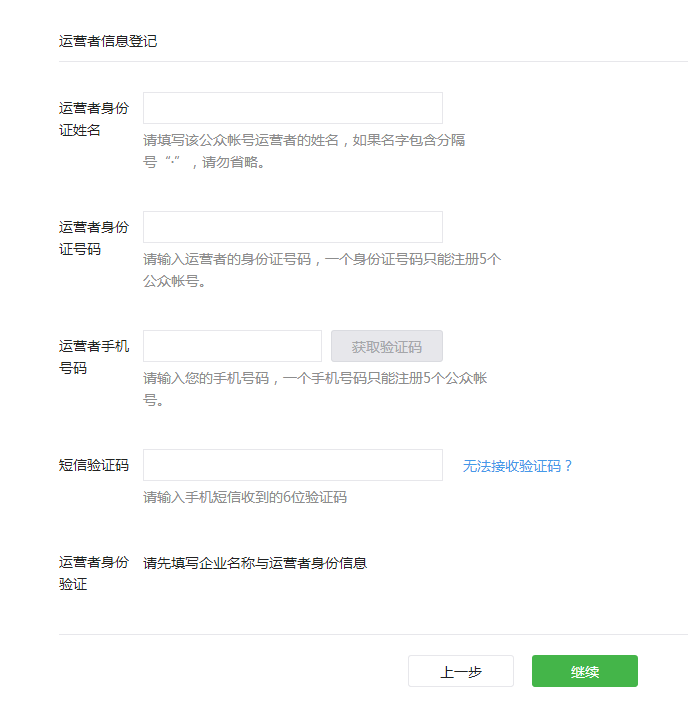This screenshot has width=688, height=724.
Task: Click the hint about 一个身份证号码只能注册5个公众帐号
Action: click(x=321, y=270)
